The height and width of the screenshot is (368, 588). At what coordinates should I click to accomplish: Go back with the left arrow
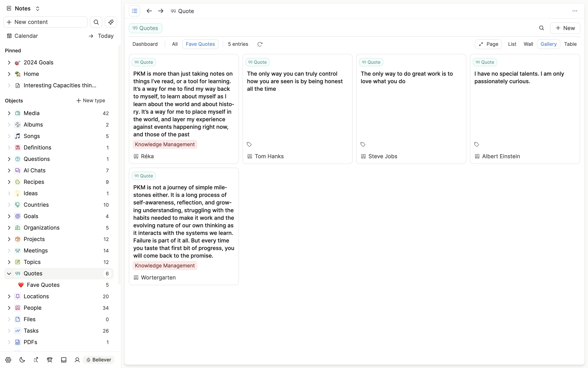(149, 11)
